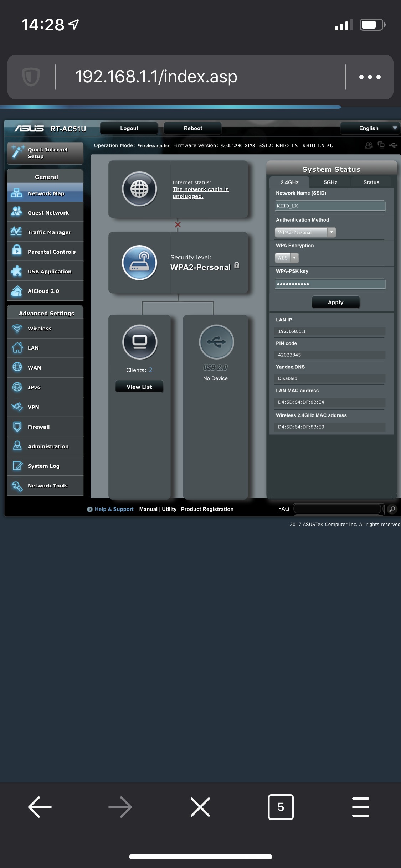Click the USB 2.0 device icon
This screenshot has height=868, width=401.
(x=216, y=342)
